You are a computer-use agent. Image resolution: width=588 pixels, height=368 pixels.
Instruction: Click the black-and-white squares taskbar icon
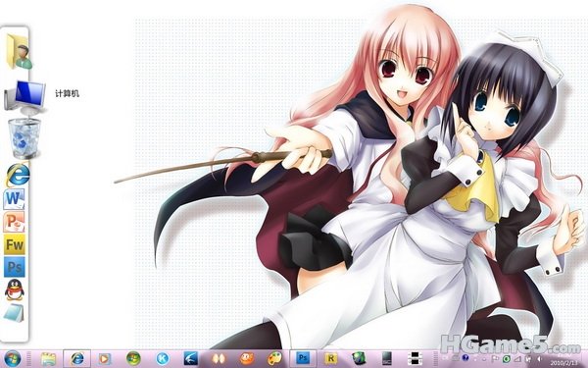(415, 358)
